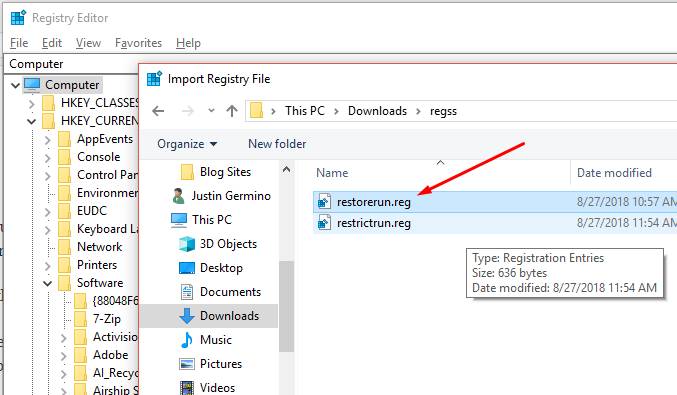Select the restorerun.reg file name
677x395 pixels.
point(374,202)
